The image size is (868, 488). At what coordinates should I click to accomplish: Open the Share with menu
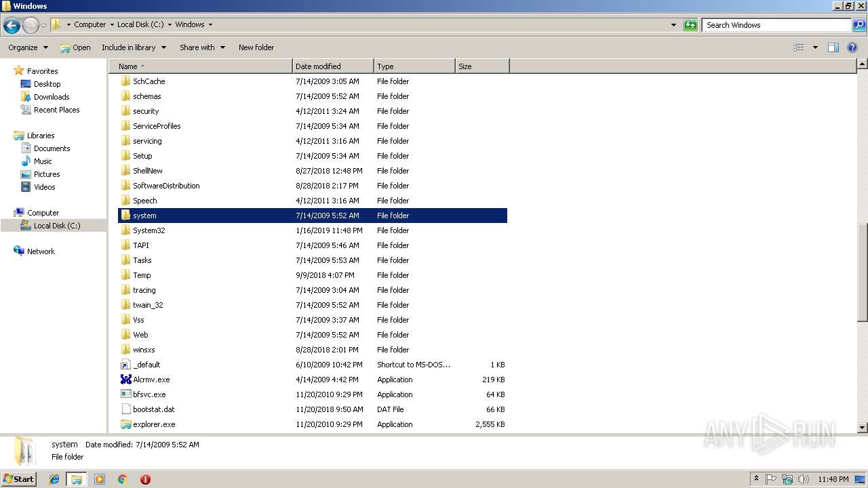(x=202, y=47)
